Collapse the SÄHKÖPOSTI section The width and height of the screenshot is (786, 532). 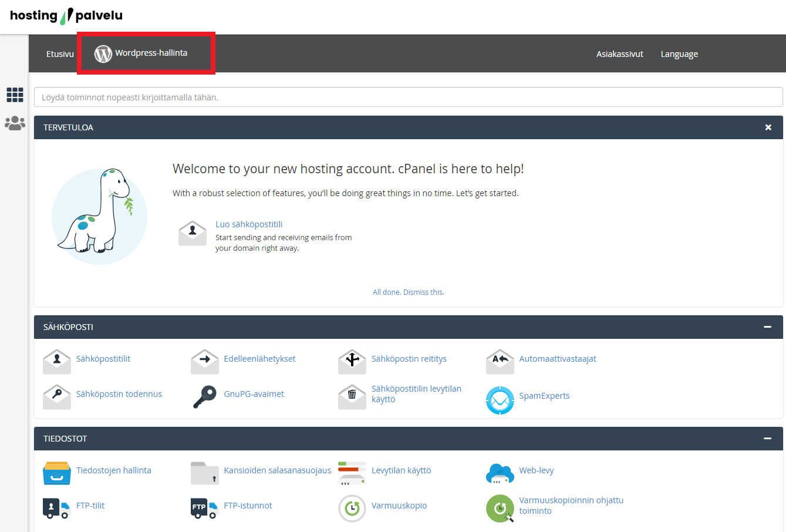(767, 327)
